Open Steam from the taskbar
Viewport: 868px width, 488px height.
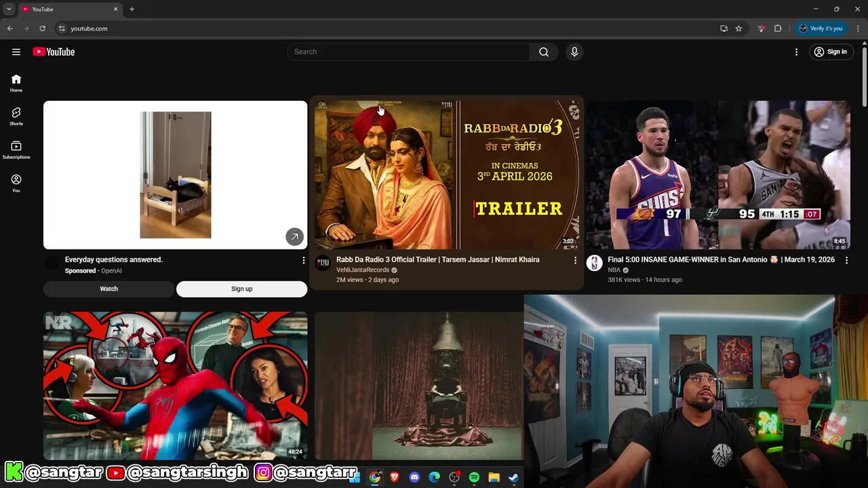pos(513,477)
